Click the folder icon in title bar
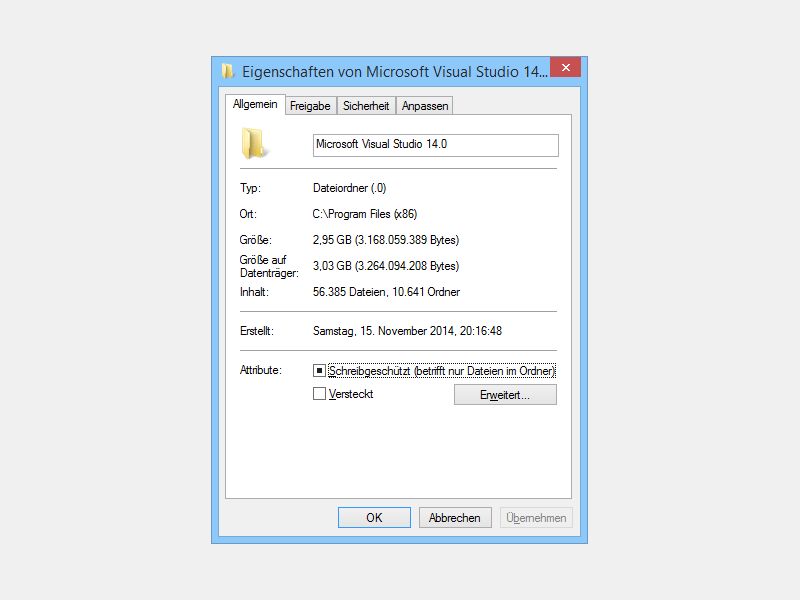Screen dimensions: 800x600 pos(227,71)
